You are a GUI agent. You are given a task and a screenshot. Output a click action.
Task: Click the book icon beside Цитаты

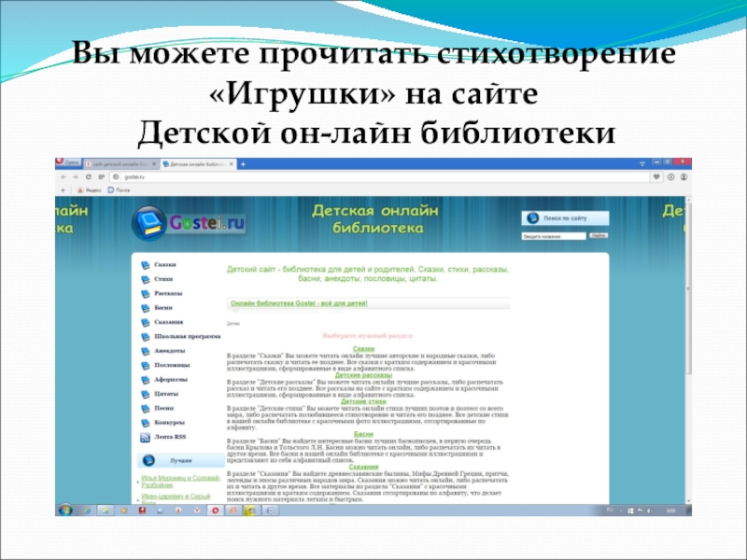146,394
